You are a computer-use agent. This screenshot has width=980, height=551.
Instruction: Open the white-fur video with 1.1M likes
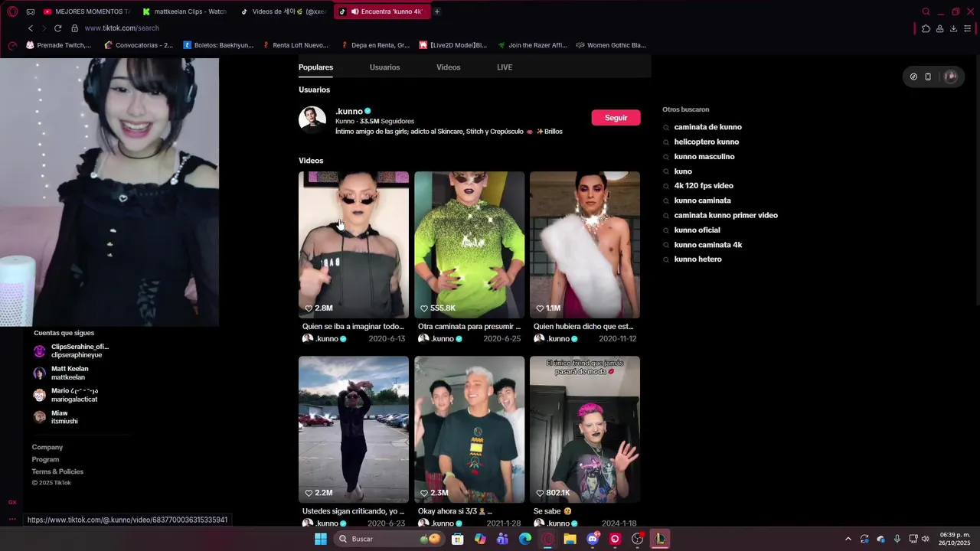(x=585, y=244)
